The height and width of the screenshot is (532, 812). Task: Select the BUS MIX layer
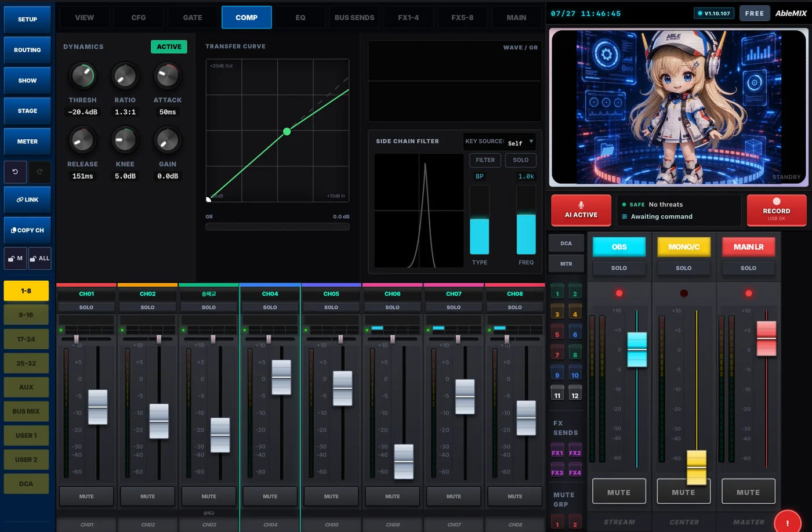pyautogui.click(x=26, y=411)
